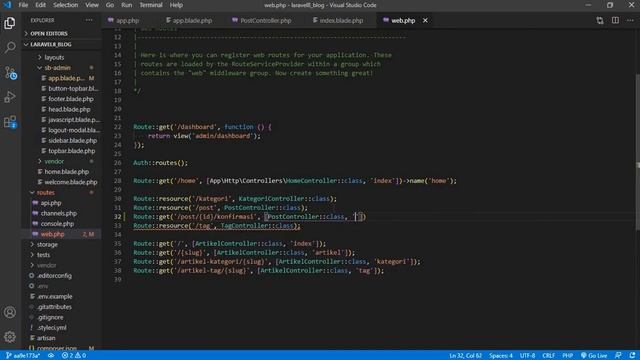
Task: Click errors and warnings status indicator
Action: click(x=74, y=356)
